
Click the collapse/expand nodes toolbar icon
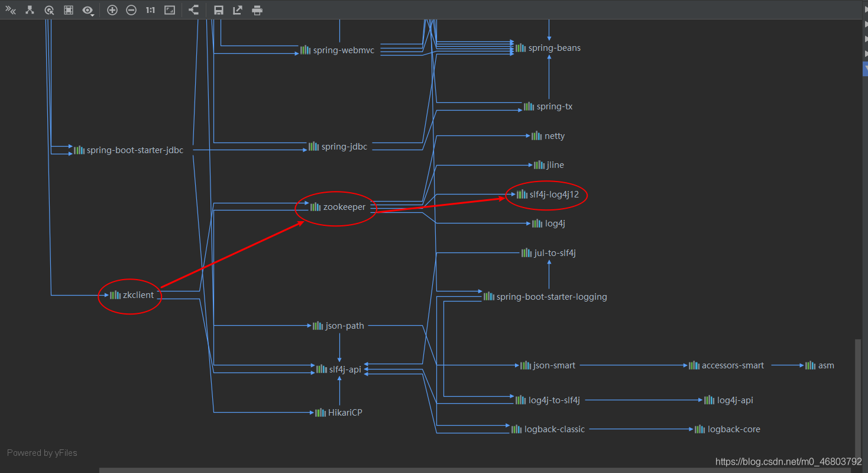click(10, 10)
